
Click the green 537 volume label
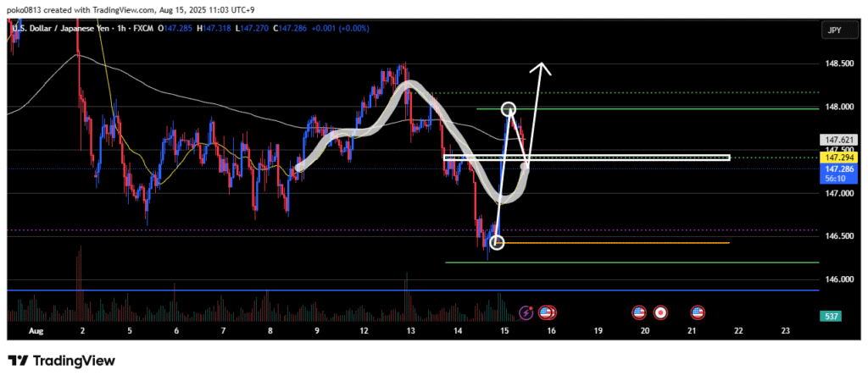point(834,316)
